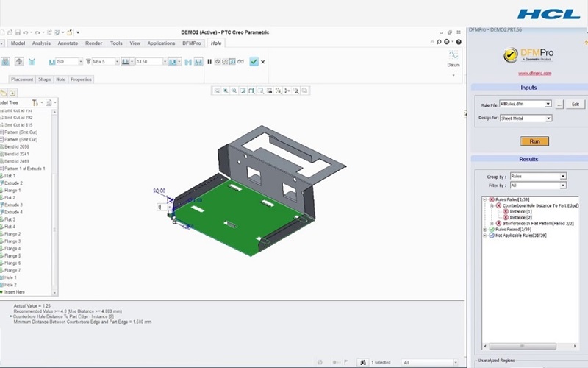This screenshot has width=588, height=368.
Task: Cancel hole feature with the X icon
Action: [x=263, y=62]
